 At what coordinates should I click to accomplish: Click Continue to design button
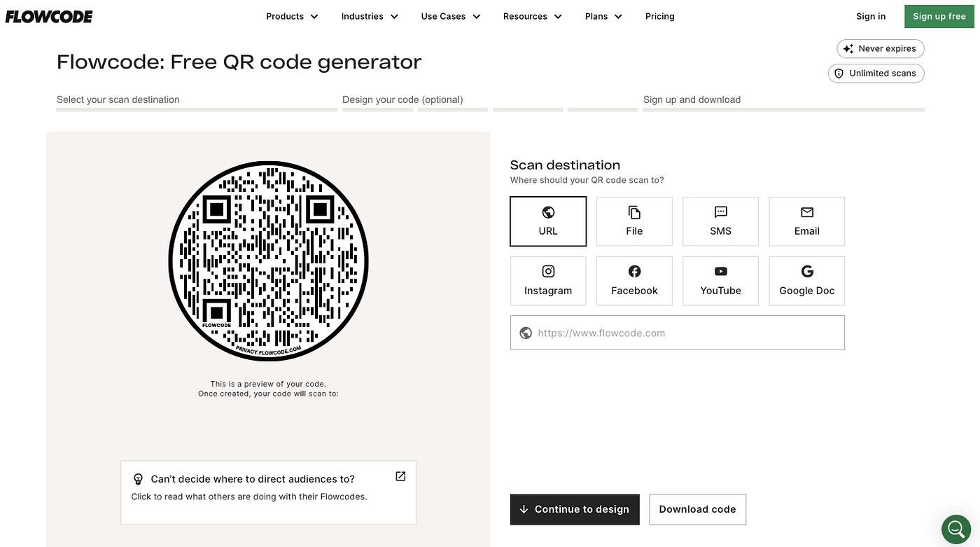tap(574, 509)
